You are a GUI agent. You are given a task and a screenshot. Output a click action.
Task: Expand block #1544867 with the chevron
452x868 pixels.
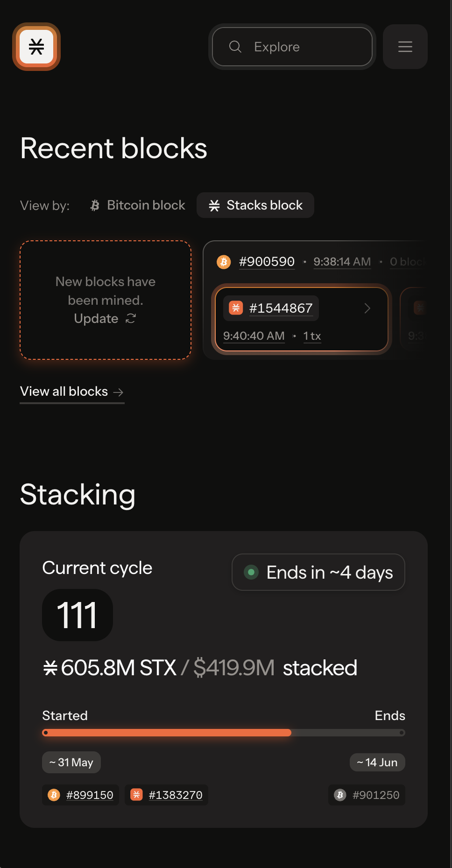pyautogui.click(x=367, y=308)
